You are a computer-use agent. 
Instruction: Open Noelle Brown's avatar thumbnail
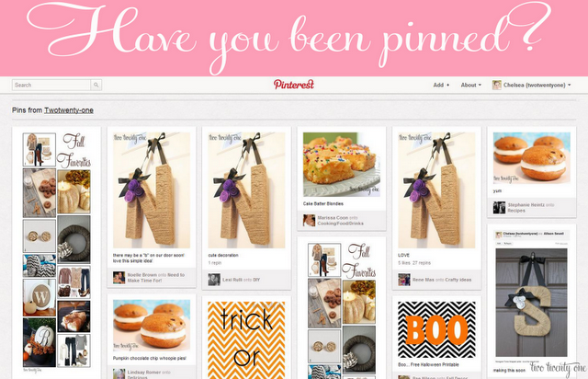(x=119, y=278)
